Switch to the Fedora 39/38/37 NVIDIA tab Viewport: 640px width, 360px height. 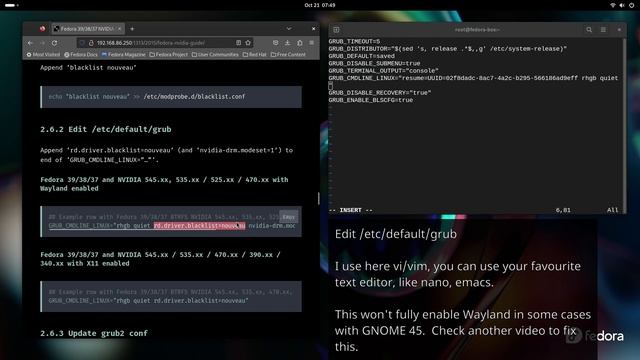[87, 29]
